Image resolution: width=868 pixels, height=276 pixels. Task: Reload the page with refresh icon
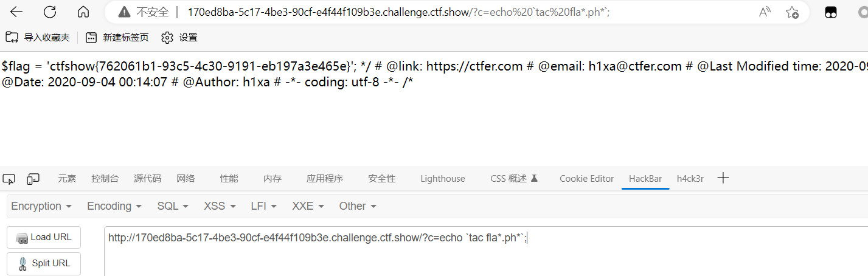pyautogui.click(x=50, y=12)
